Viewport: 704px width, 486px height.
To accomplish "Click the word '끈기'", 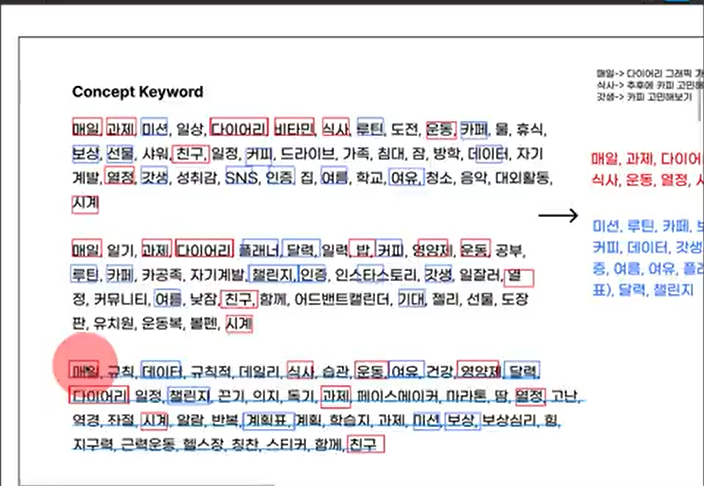I will pos(231,396).
